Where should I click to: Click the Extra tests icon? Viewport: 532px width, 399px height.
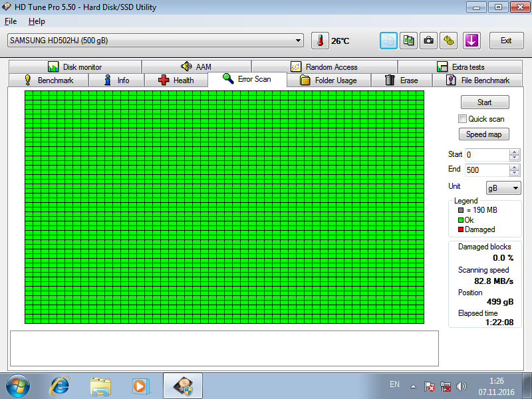pos(442,66)
